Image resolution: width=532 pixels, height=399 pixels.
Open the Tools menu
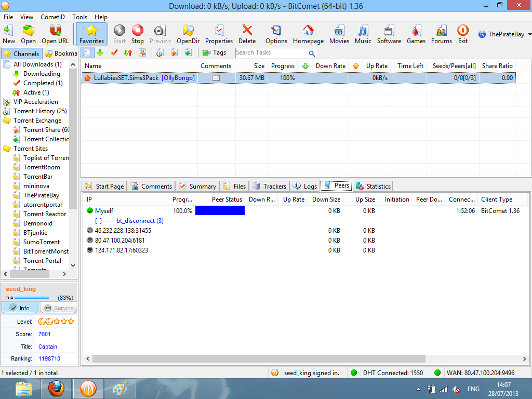pyautogui.click(x=79, y=17)
